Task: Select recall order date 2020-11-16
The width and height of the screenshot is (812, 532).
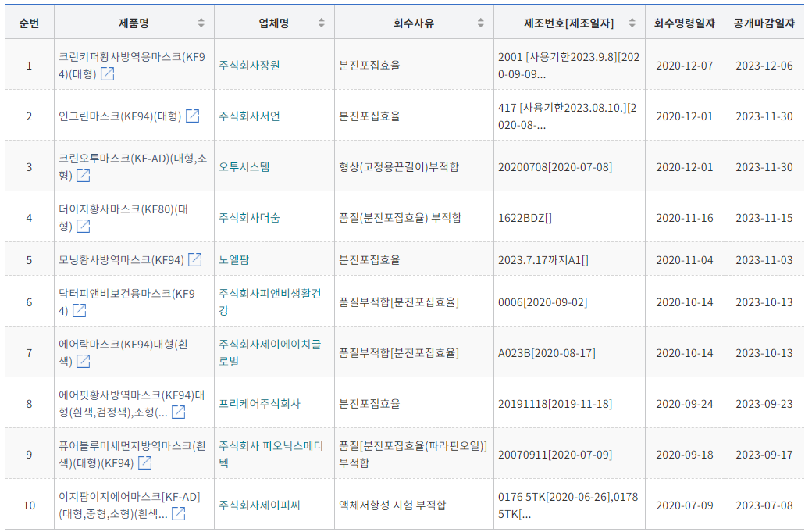Action: (x=685, y=218)
